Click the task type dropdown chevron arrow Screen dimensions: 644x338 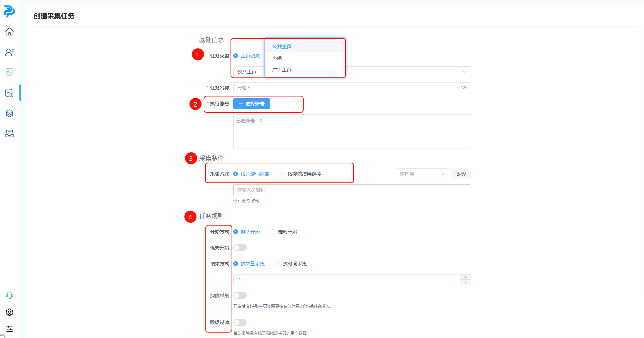tap(464, 72)
